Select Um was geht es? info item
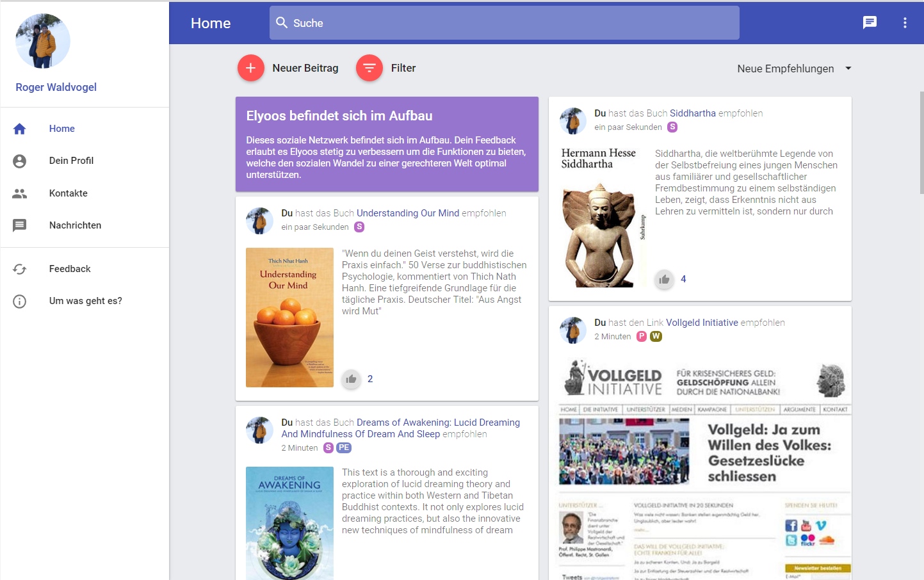924x580 pixels. [x=85, y=301]
